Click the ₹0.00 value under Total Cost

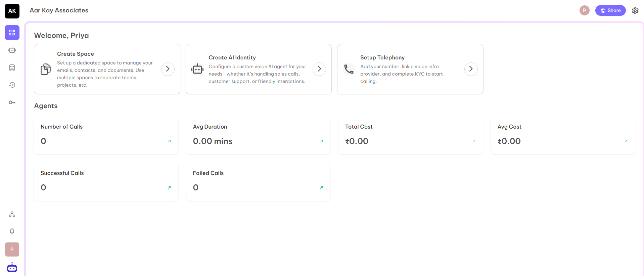357,141
